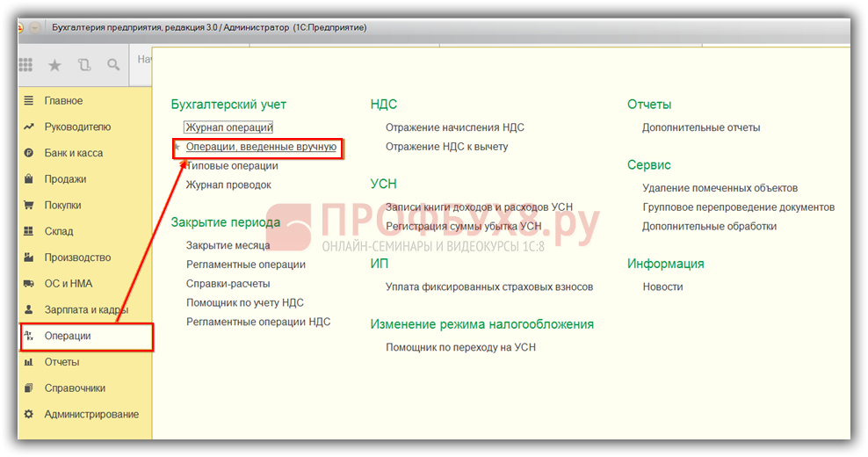Open Помощник по переходу на УСН
This screenshot has width=868, height=457.
[460, 347]
